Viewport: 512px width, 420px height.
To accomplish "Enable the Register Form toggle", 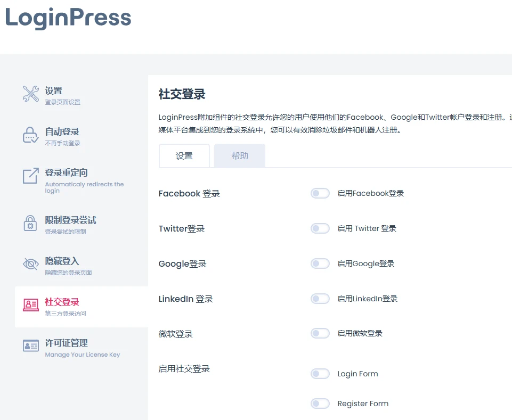I will click(x=320, y=403).
